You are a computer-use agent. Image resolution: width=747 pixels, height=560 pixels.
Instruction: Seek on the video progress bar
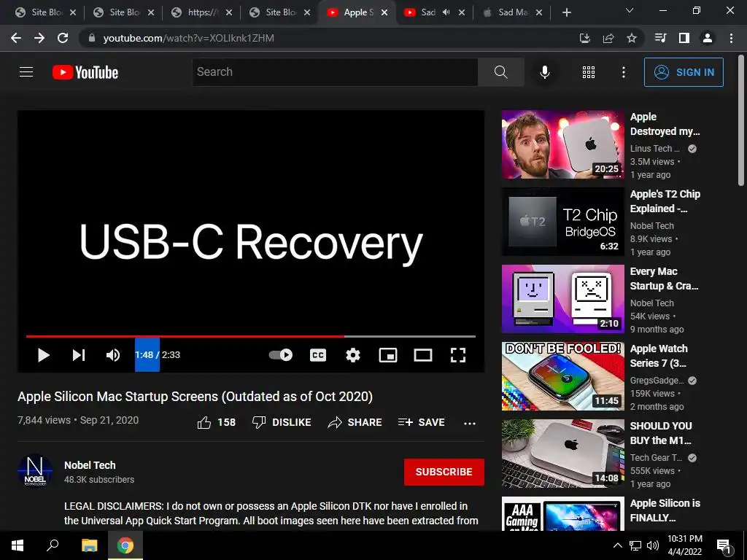tap(251, 336)
